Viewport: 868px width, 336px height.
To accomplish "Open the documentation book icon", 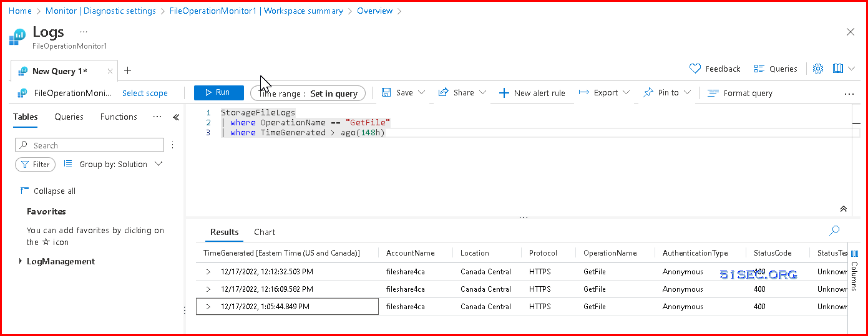I will [838, 69].
